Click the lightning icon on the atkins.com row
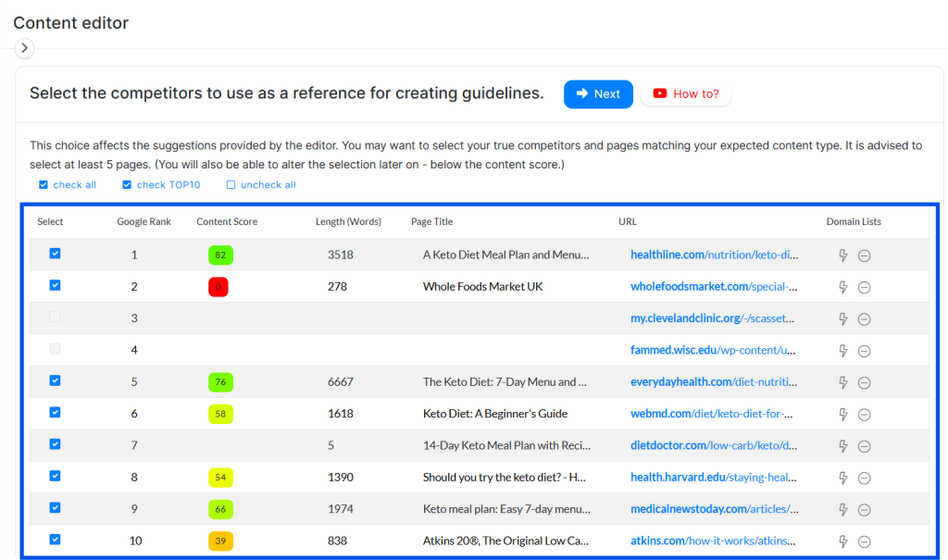Image resolution: width=948 pixels, height=560 pixels. (x=843, y=541)
